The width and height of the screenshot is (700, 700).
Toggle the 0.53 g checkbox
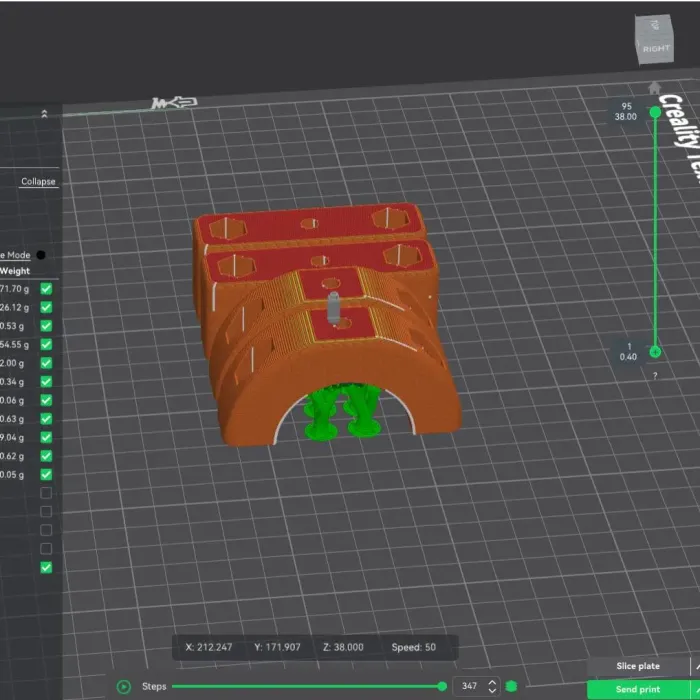(46, 326)
